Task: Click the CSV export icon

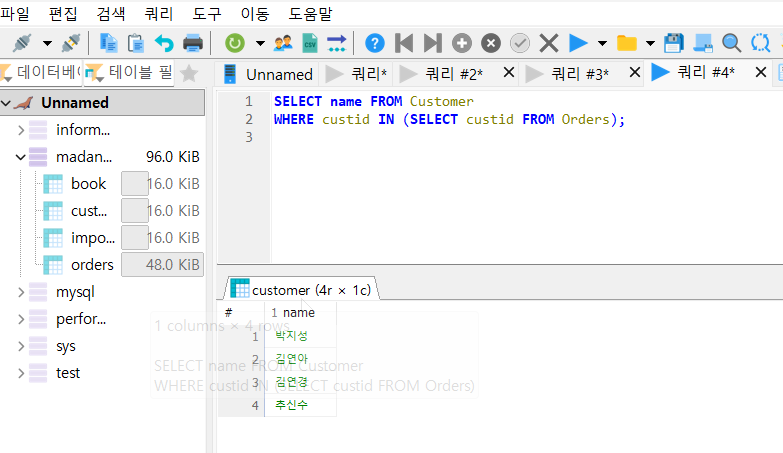Action: 310,43
